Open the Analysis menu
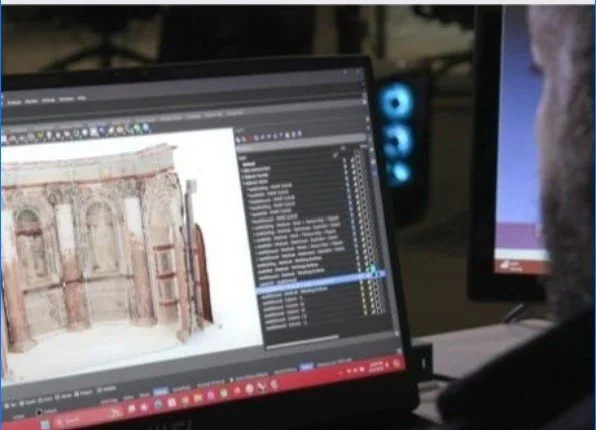 (x=14, y=102)
